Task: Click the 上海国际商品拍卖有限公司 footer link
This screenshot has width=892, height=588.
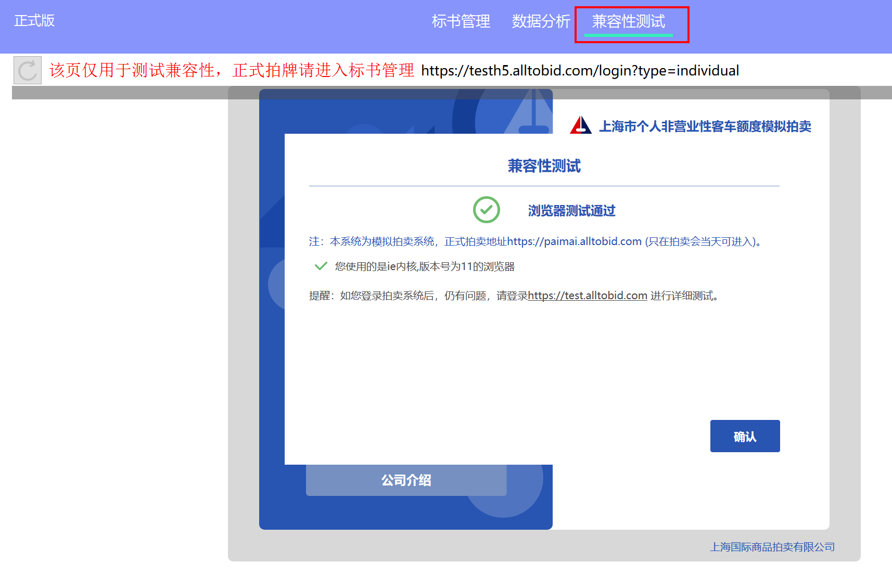Action: [772, 547]
